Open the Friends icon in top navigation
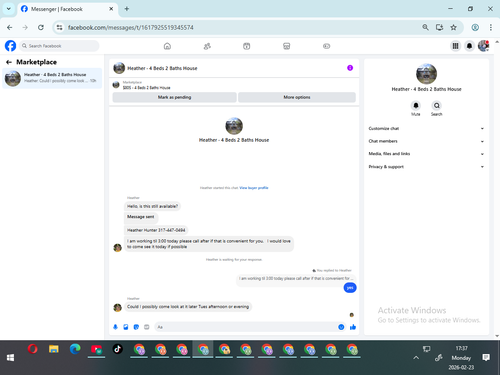Image resolution: width=500 pixels, height=375 pixels. pyautogui.click(x=207, y=46)
